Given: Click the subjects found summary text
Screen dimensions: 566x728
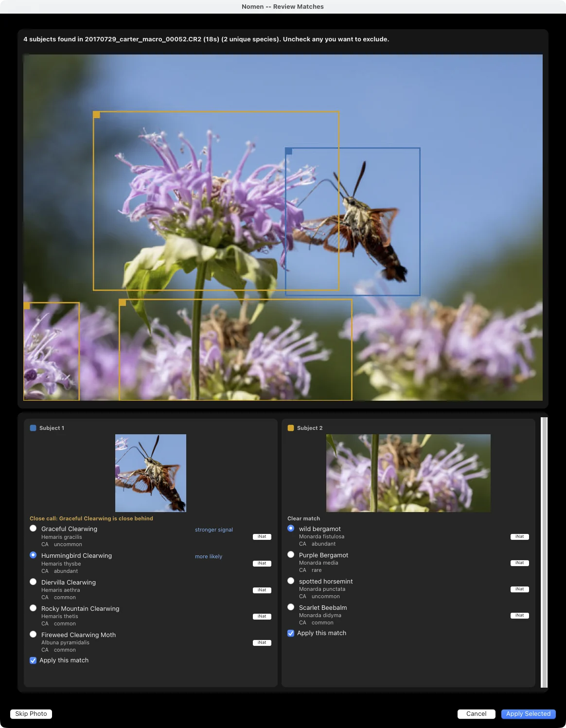Looking at the screenshot, I should tap(206, 39).
